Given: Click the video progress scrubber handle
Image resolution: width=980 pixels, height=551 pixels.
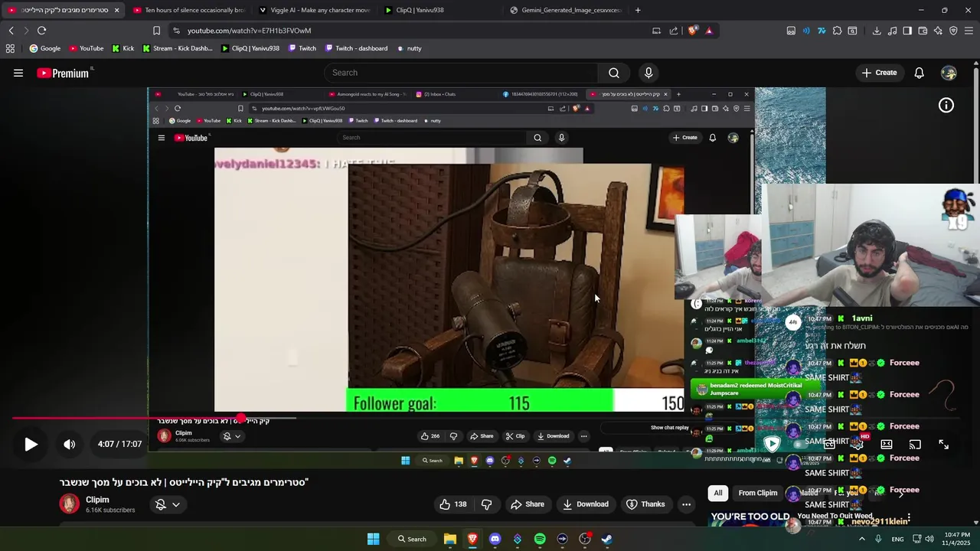Looking at the screenshot, I should pos(240,418).
